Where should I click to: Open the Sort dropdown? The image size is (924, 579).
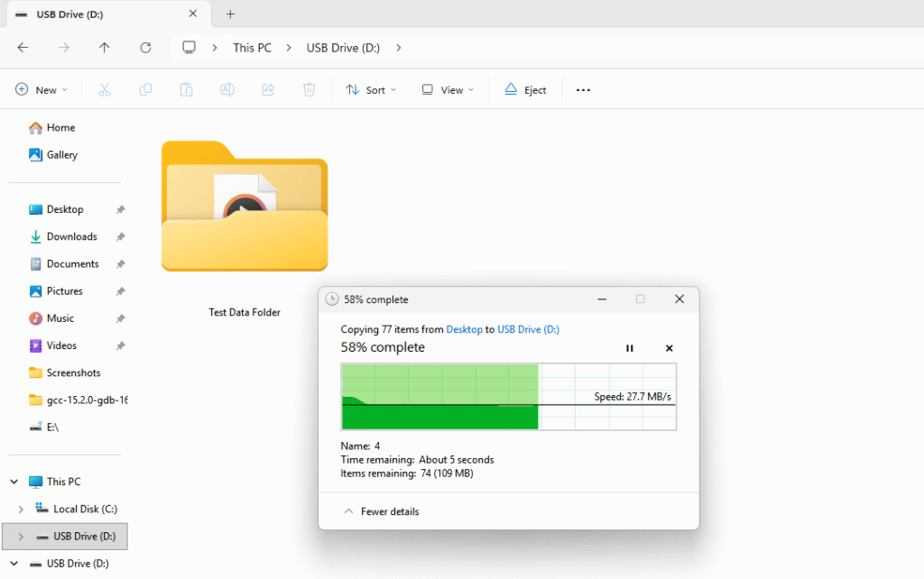pos(370,89)
